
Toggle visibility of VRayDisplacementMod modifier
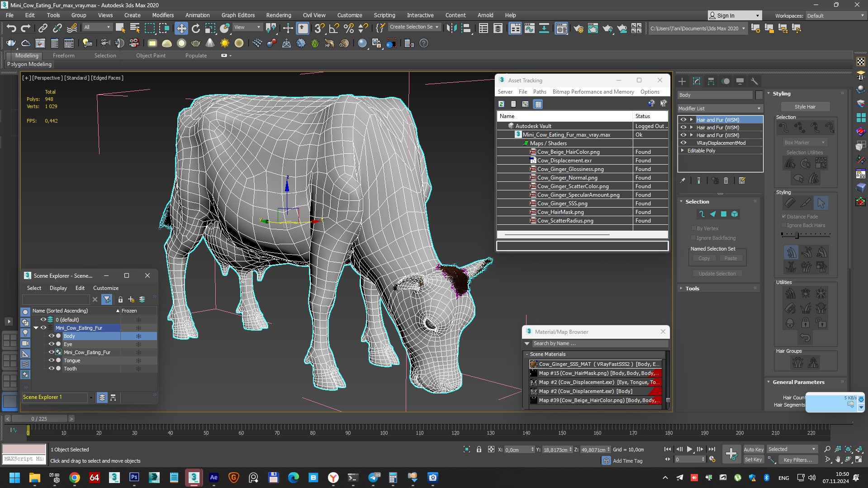683,143
